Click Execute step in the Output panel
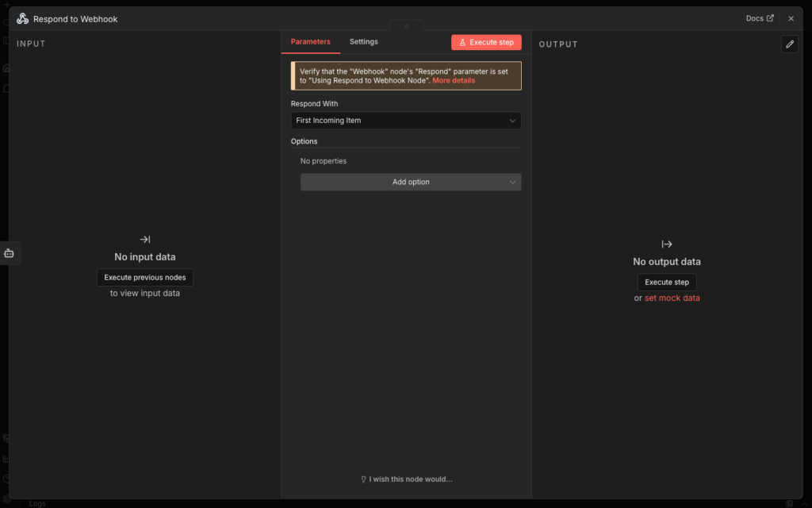812x508 pixels. 667,283
